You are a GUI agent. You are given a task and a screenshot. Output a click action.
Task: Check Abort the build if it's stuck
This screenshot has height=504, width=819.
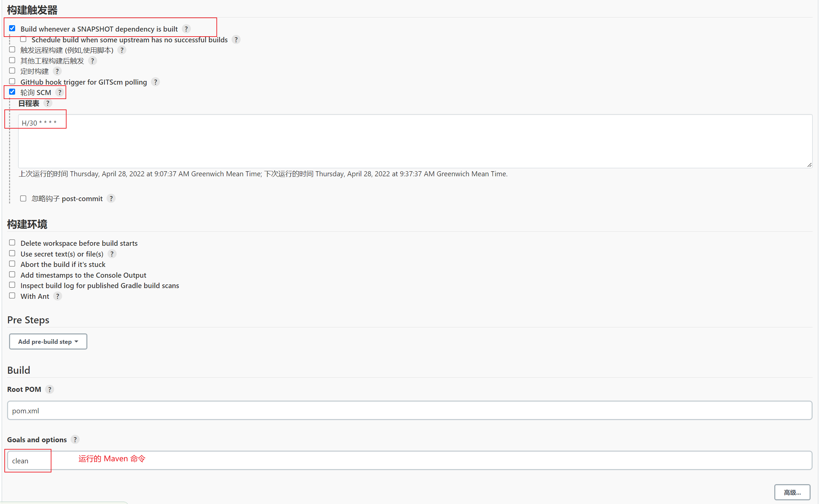pyautogui.click(x=12, y=264)
